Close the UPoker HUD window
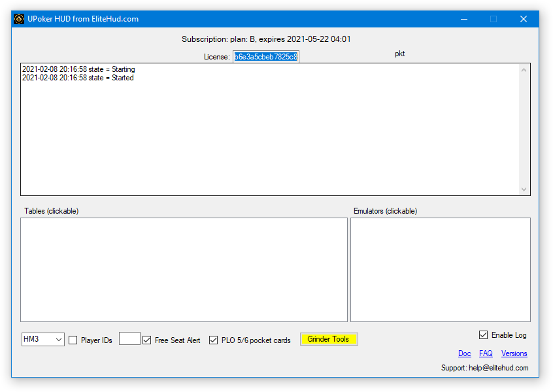 tap(524, 19)
